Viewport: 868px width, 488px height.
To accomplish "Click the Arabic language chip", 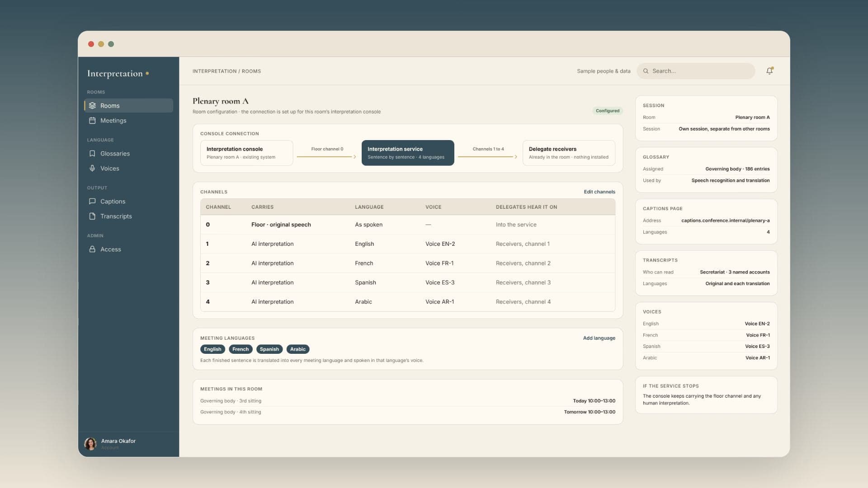I will pos(298,349).
